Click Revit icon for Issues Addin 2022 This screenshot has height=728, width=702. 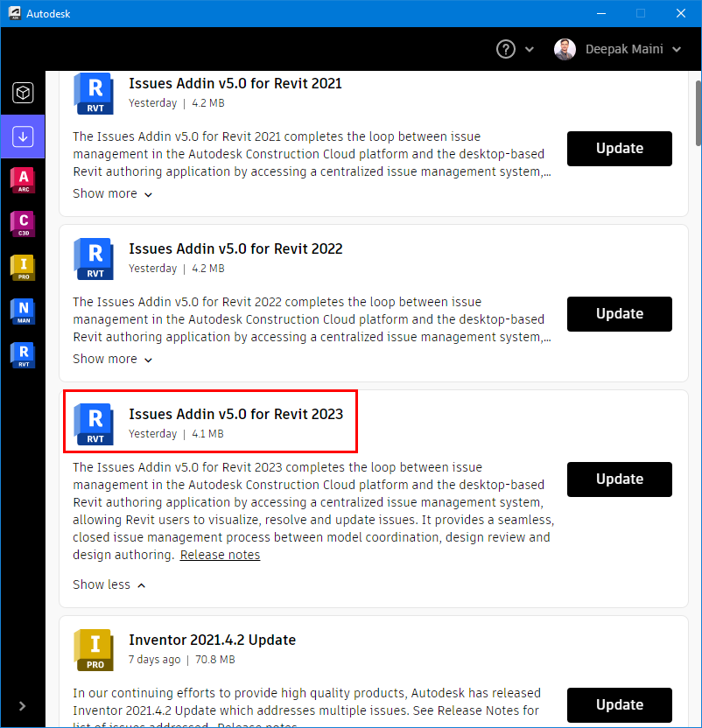pos(94,259)
